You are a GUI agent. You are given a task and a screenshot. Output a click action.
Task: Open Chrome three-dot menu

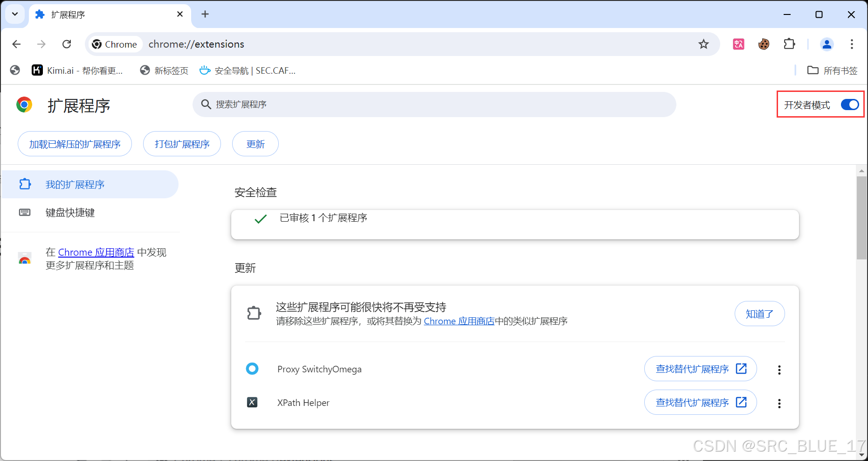[x=852, y=44]
